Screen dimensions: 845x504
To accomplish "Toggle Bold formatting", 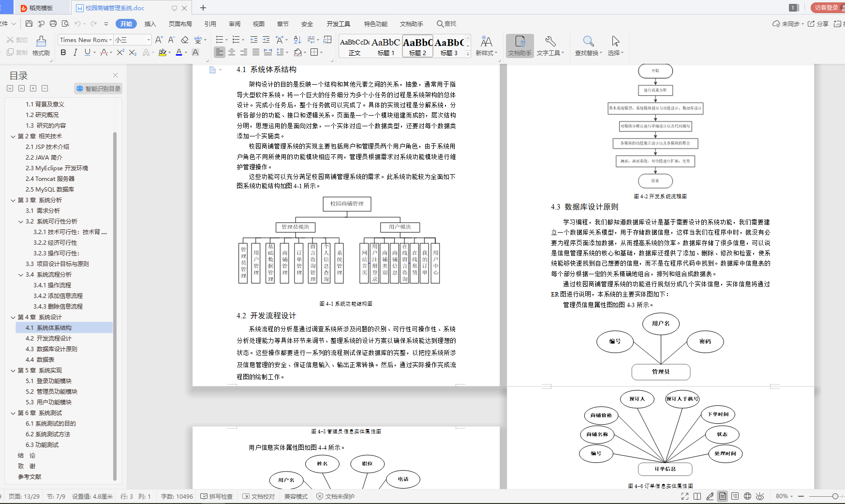I will click(x=63, y=52).
